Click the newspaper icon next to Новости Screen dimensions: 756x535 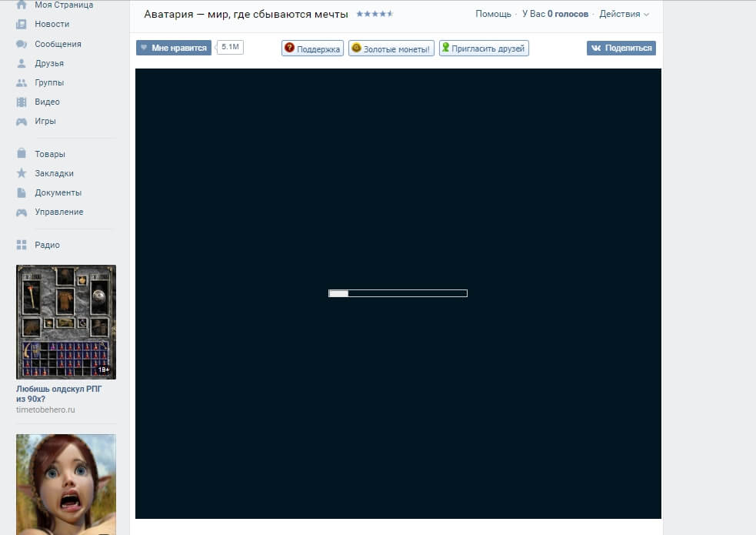click(22, 24)
